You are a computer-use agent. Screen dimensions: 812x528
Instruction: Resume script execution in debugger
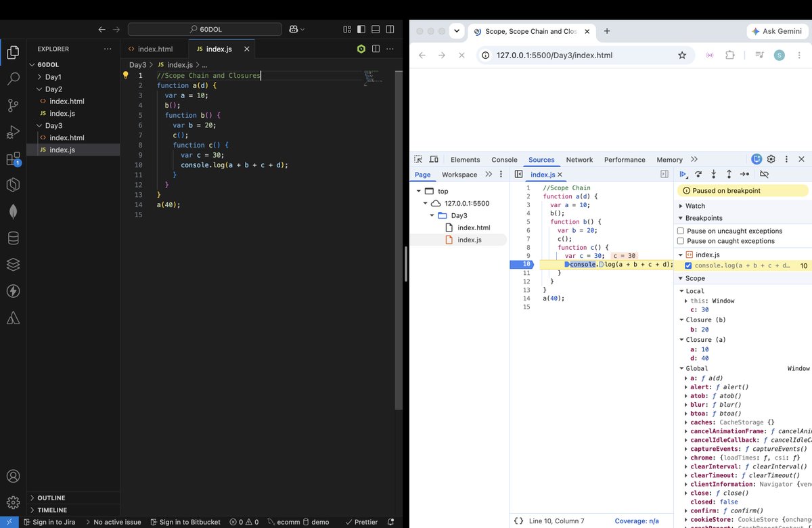683,175
